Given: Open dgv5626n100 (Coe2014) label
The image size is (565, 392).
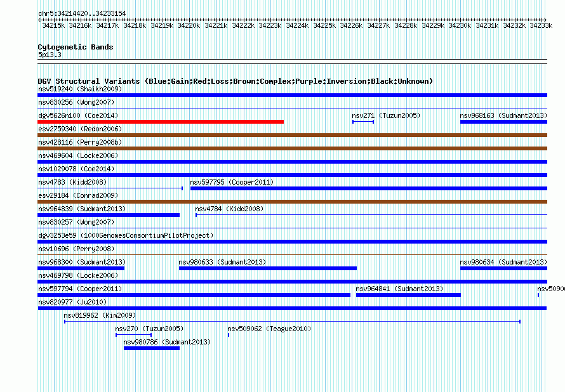Looking at the screenshot, I should (x=78, y=115).
